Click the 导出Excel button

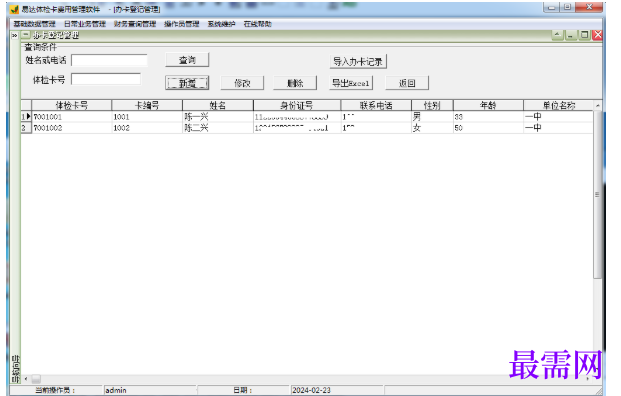point(351,83)
